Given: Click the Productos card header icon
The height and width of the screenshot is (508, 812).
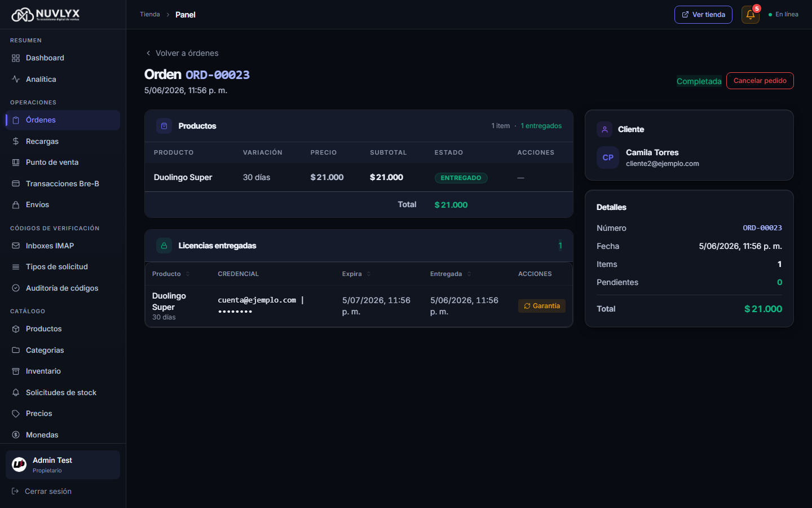Looking at the screenshot, I should 164,126.
